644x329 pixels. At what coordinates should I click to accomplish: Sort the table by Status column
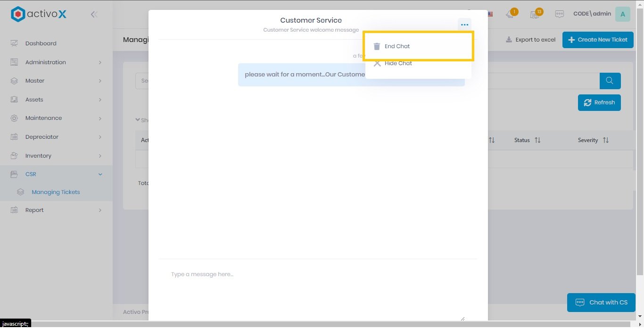pos(527,140)
